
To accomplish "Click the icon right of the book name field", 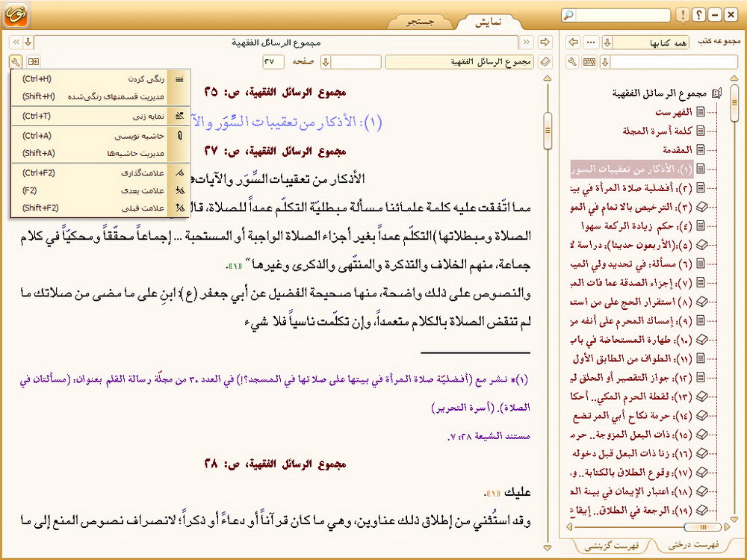I will [x=545, y=62].
